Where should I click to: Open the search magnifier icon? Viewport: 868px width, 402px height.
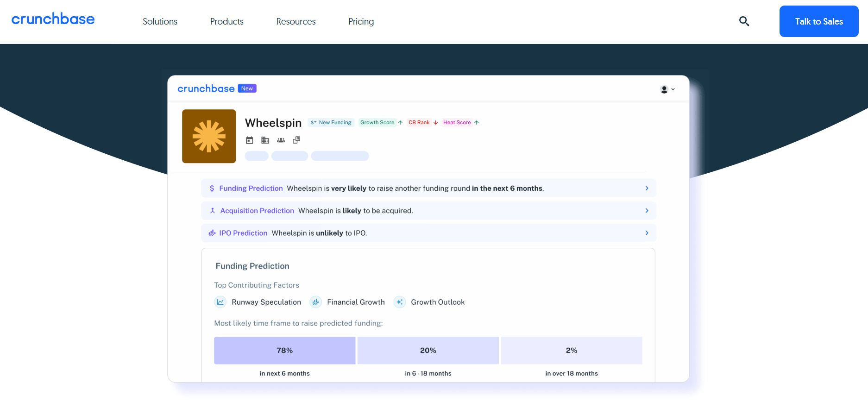[744, 21]
